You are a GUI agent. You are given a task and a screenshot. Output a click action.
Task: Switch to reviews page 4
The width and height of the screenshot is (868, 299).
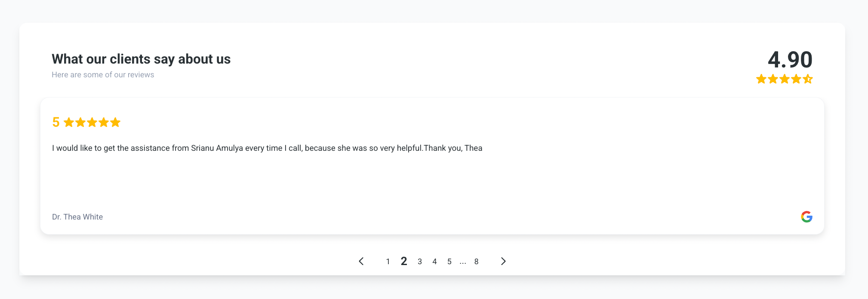click(434, 262)
